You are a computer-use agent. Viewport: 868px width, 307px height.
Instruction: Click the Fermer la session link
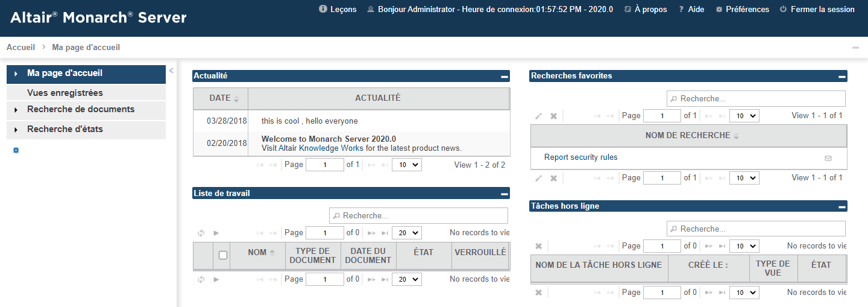pos(823,10)
